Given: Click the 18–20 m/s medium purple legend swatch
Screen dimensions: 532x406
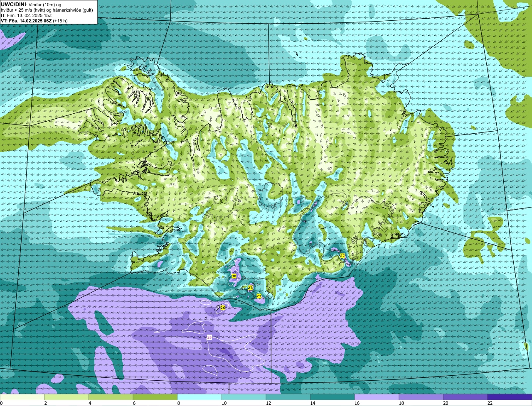Looking at the screenshot, I should tap(421, 397).
